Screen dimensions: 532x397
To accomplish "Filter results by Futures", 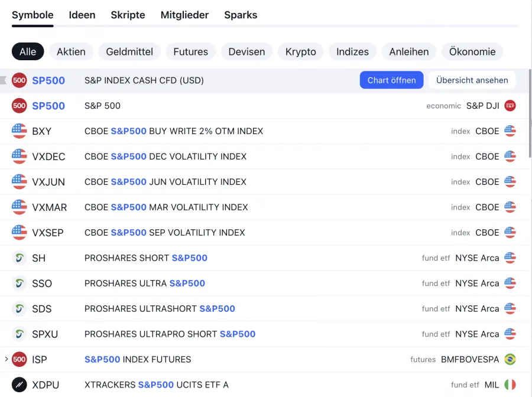I will pos(190,52).
